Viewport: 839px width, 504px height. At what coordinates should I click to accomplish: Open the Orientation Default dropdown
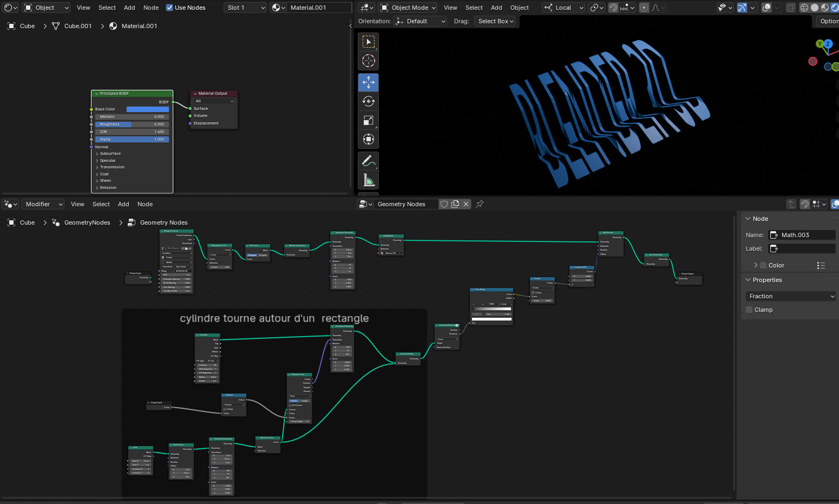[x=421, y=21]
